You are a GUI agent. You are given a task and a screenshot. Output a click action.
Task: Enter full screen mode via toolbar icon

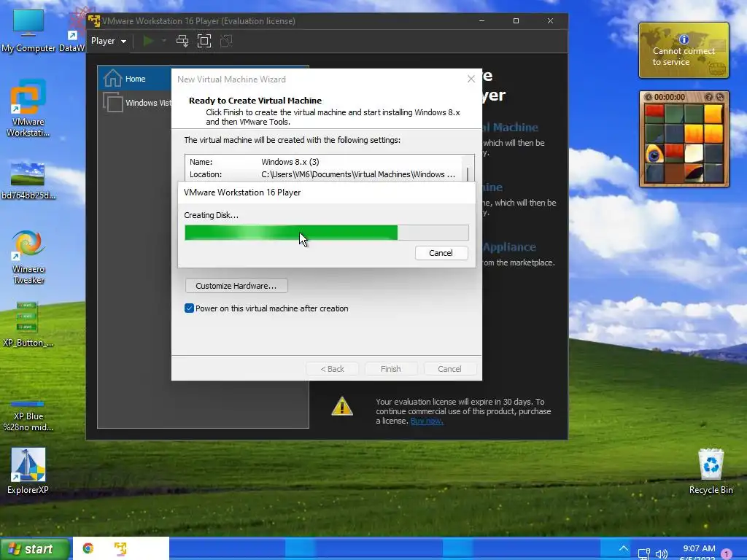204,41
